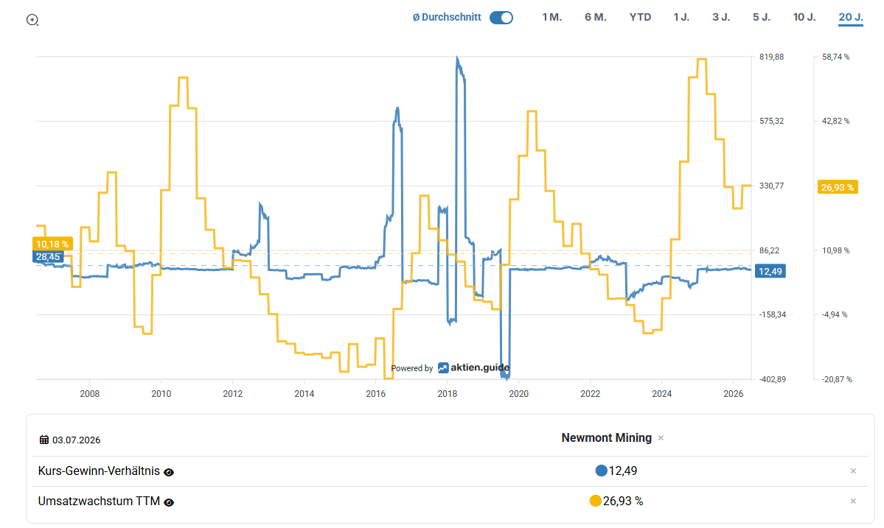Choose the 3 J. time range
Screen dimensions: 884x528
pos(721,17)
